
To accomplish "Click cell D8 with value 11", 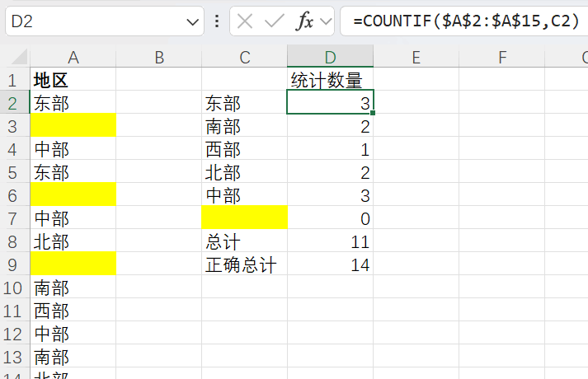I will pos(331,241).
